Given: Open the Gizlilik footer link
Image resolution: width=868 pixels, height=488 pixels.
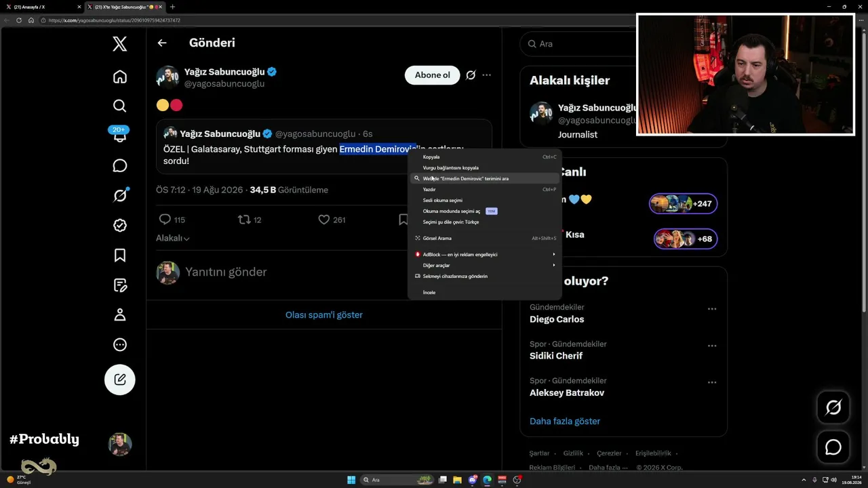Looking at the screenshot, I should pos(573,453).
